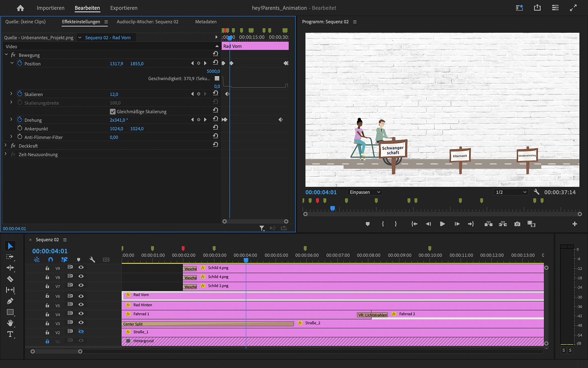Reset the Drehung parameter
The width and height of the screenshot is (588, 368).
[216, 119]
